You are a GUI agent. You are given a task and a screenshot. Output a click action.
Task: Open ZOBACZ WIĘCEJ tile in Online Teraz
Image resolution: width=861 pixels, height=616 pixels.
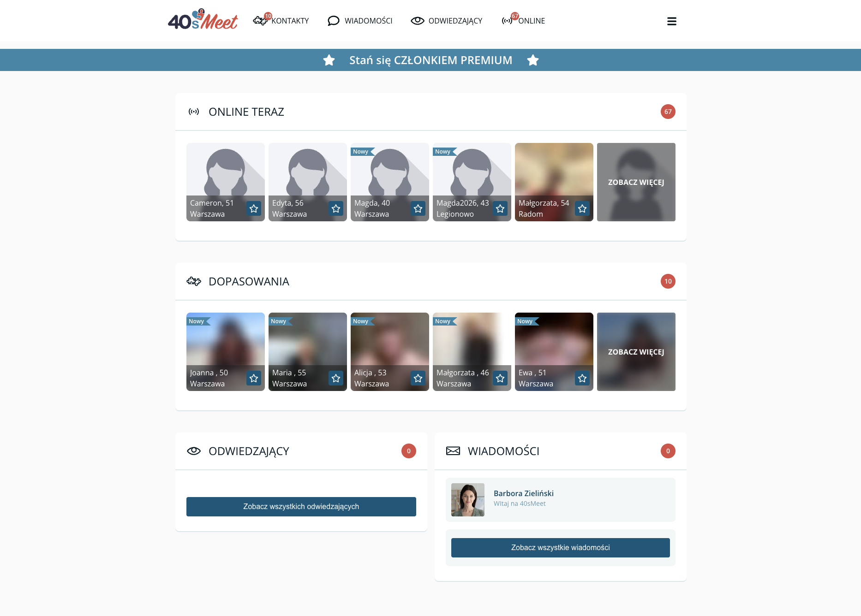(x=636, y=182)
